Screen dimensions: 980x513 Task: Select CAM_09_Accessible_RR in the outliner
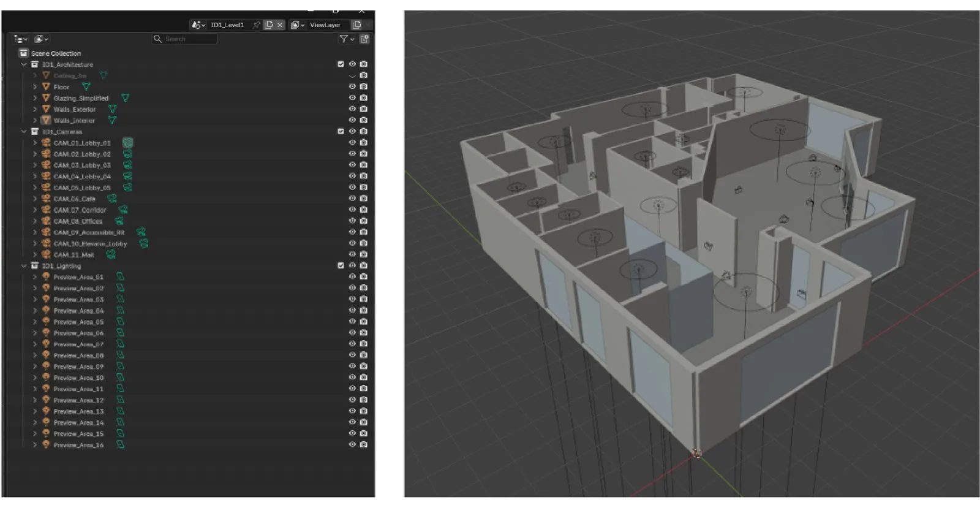tap(89, 232)
